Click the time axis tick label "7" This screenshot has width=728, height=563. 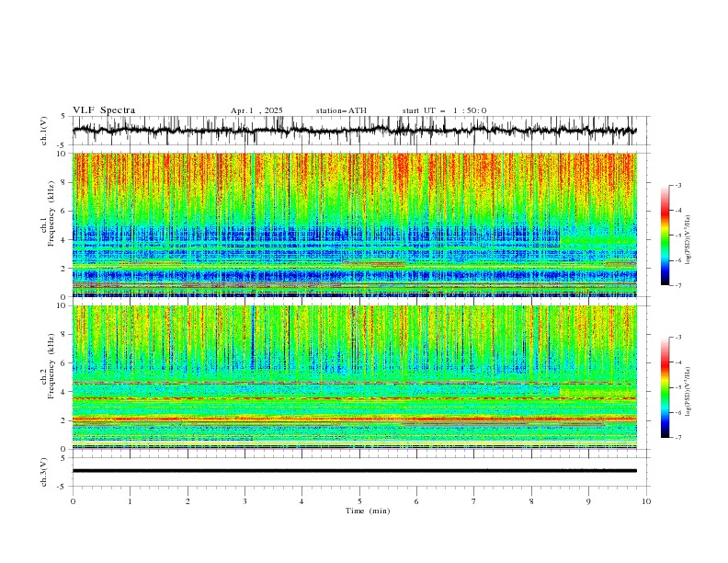(x=474, y=501)
